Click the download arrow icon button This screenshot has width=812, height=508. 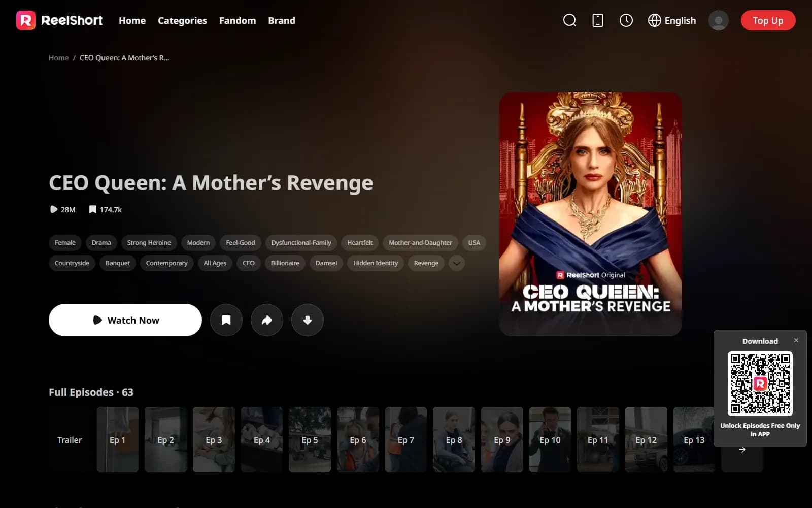(x=308, y=320)
